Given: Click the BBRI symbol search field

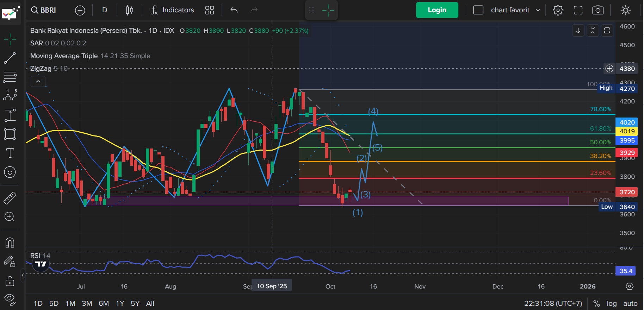Looking at the screenshot, I should (x=44, y=10).
